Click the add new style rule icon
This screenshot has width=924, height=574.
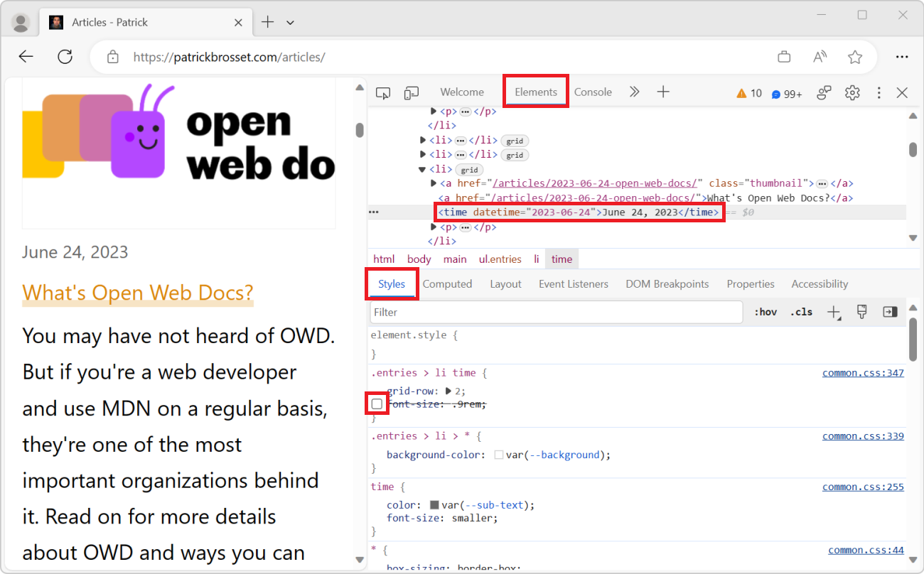834,313
